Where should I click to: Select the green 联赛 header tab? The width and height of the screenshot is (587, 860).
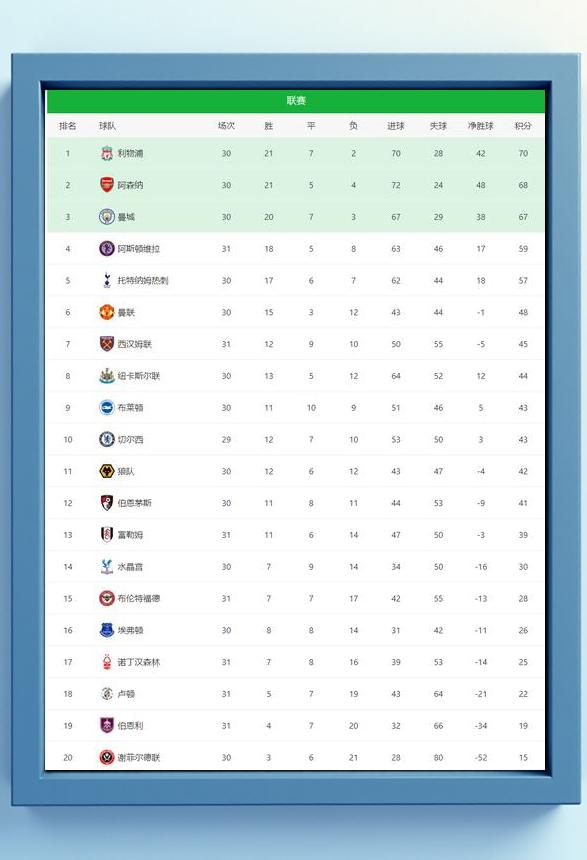[x=296, y=101]
